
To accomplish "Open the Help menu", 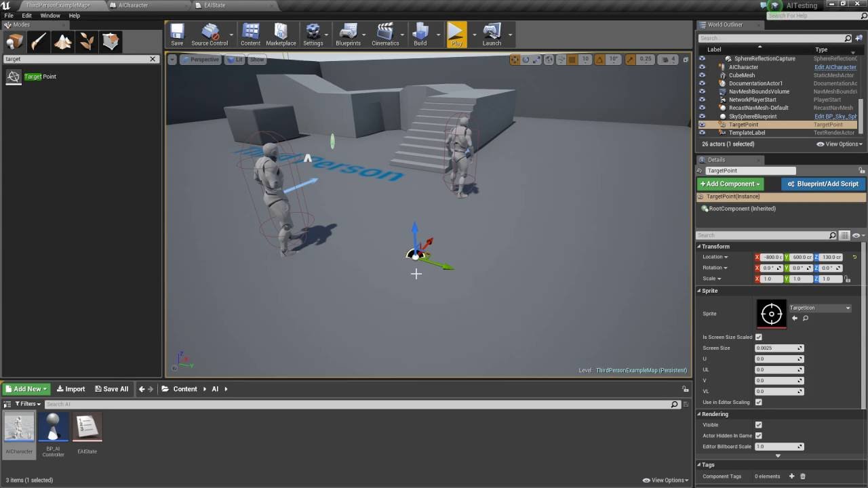I will [x=75, y=16].
